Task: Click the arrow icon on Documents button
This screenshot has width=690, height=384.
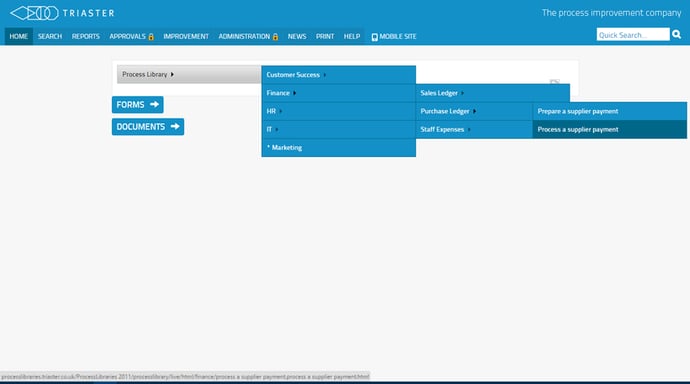Action: [x=175, y=126]
